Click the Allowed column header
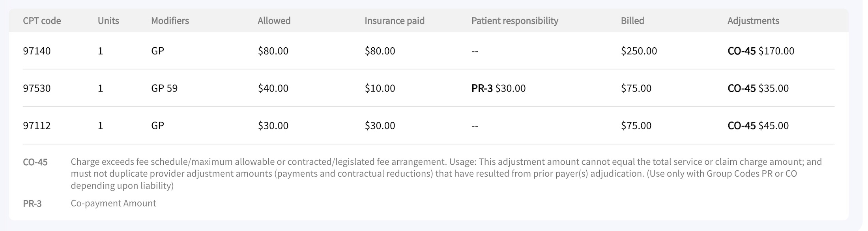Image resolution: width=868 pixels, height=231 pixels. tap(274, 20)
